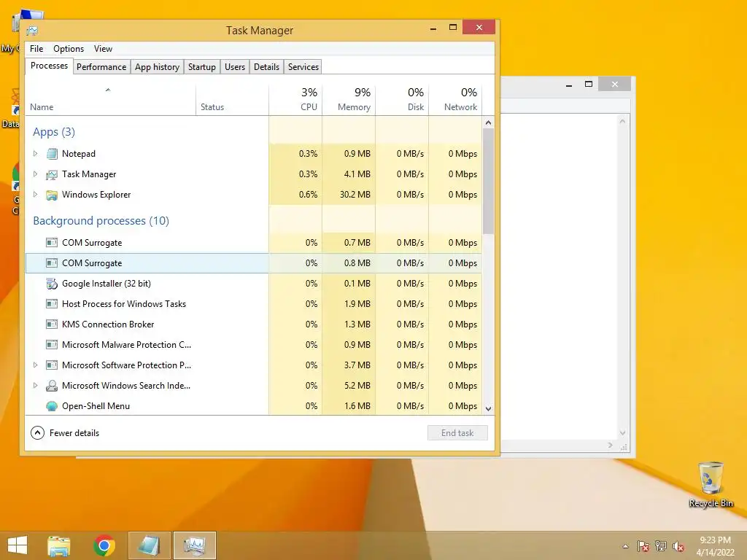Switch to the Users tab
The image size is (747, 560).
pos(235,67)
